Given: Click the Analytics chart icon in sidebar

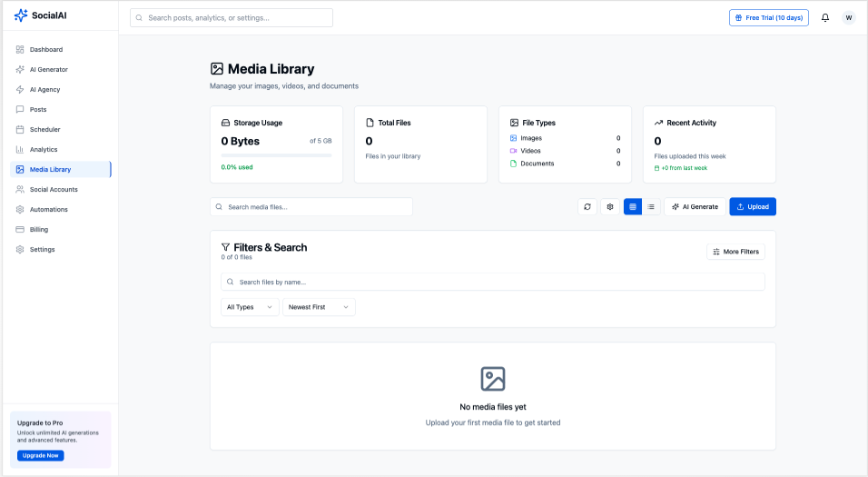Looking at the screenshot, I should pyautogui.click(x=20, y=149).
